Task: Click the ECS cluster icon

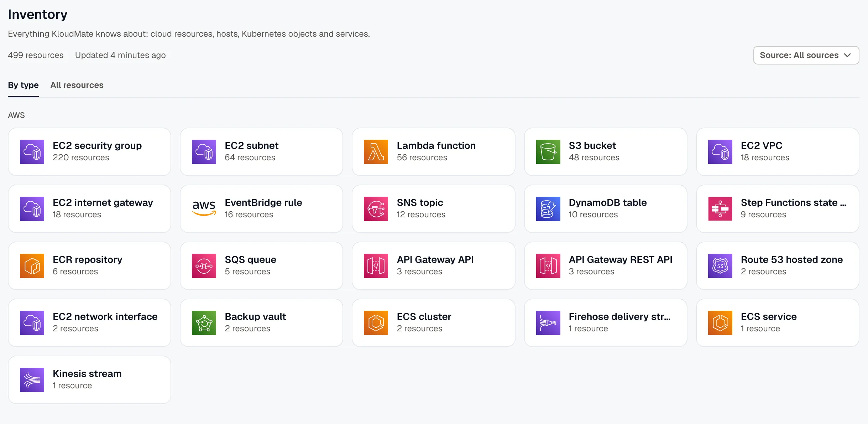Action: point(376,323)
